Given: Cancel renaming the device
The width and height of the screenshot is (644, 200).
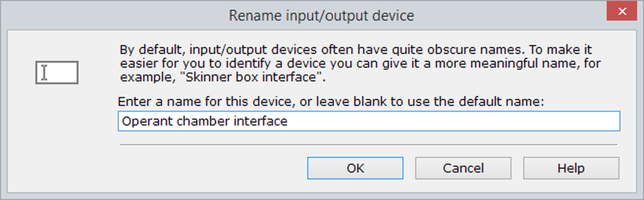Looking at the screenshot, I should (x=463, y=168).
